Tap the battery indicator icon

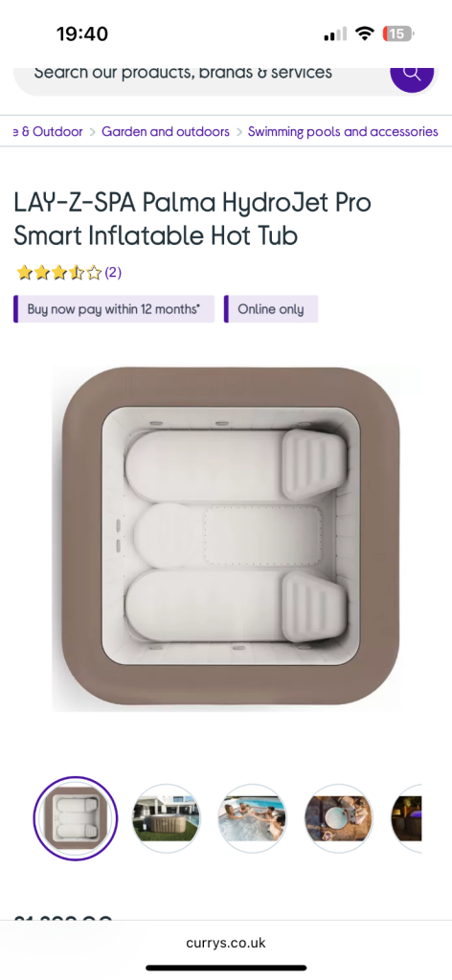[399, 33]
